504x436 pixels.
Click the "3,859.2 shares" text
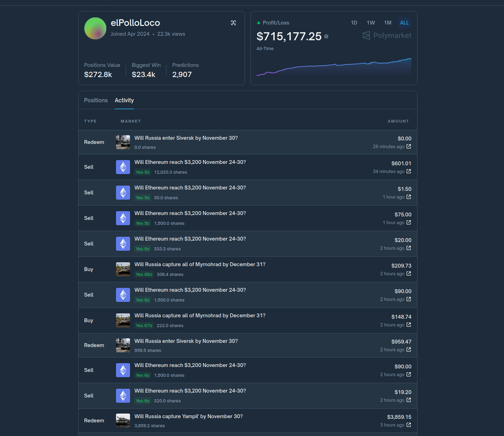click(x=150, y=426)
